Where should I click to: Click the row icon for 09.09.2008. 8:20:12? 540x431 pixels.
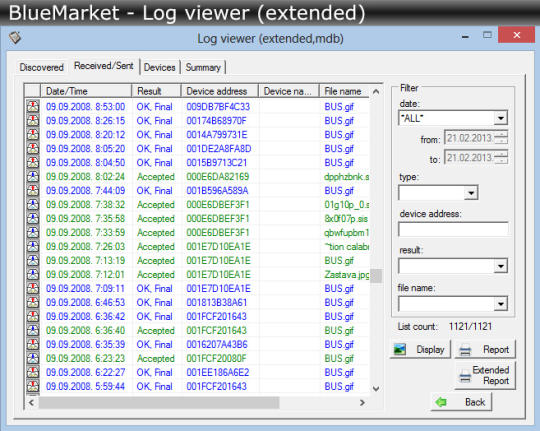pyautogui.click(x=33, y=134)
